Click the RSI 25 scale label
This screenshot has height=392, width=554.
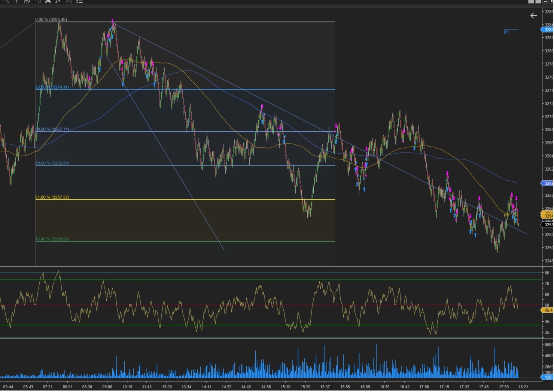[547, 332]
